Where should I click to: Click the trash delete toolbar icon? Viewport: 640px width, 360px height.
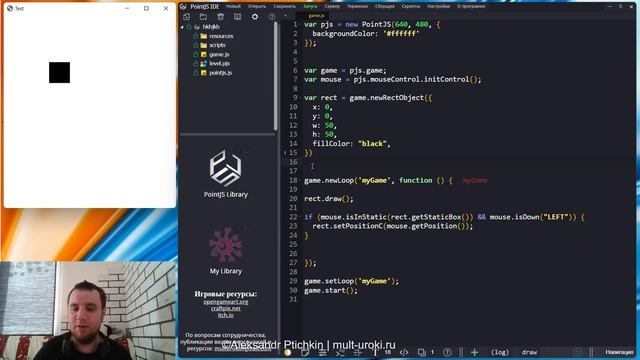(x=220, y=17)
